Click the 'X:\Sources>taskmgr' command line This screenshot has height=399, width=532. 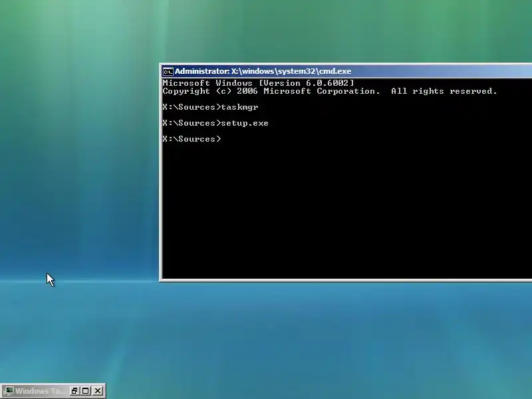tap(210, 107)
